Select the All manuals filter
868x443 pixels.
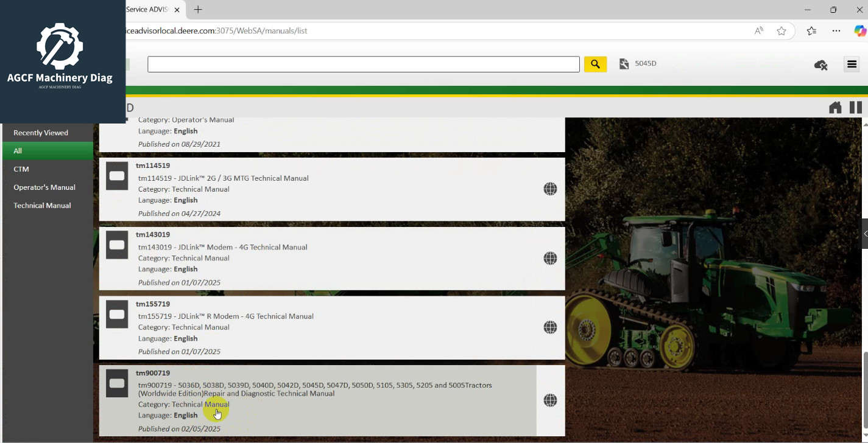point(48,151)
